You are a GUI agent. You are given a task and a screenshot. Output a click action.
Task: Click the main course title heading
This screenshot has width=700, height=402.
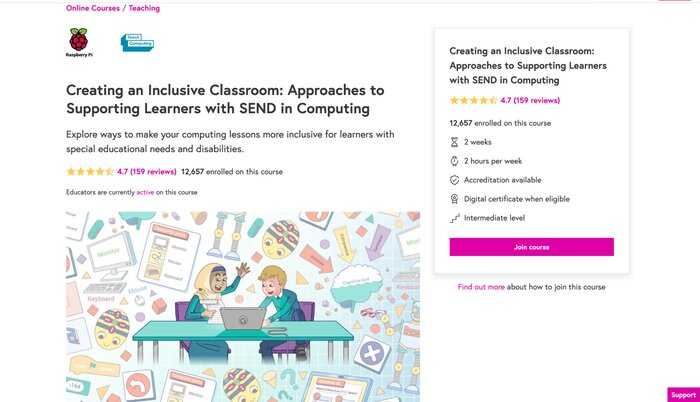pos(225,99)
